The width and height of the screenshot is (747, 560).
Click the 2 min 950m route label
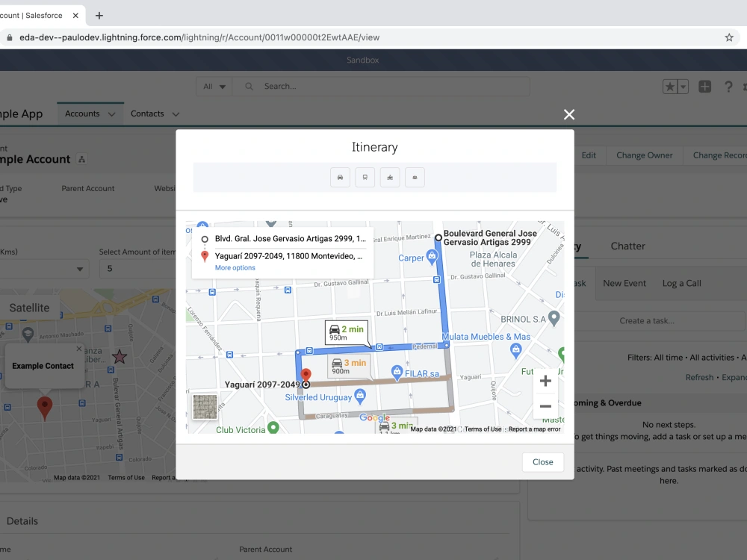pyautogui.click(x=347, y=333)
